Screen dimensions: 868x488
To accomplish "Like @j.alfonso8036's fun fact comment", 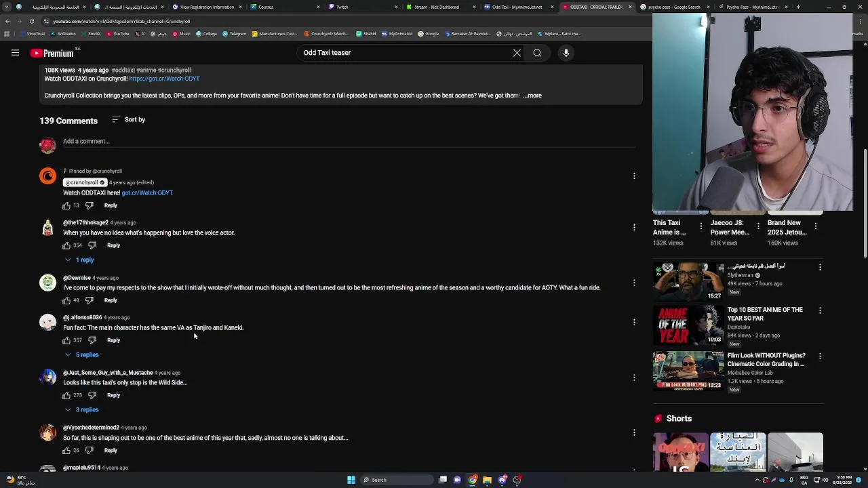I will click(x=66, y=340).
